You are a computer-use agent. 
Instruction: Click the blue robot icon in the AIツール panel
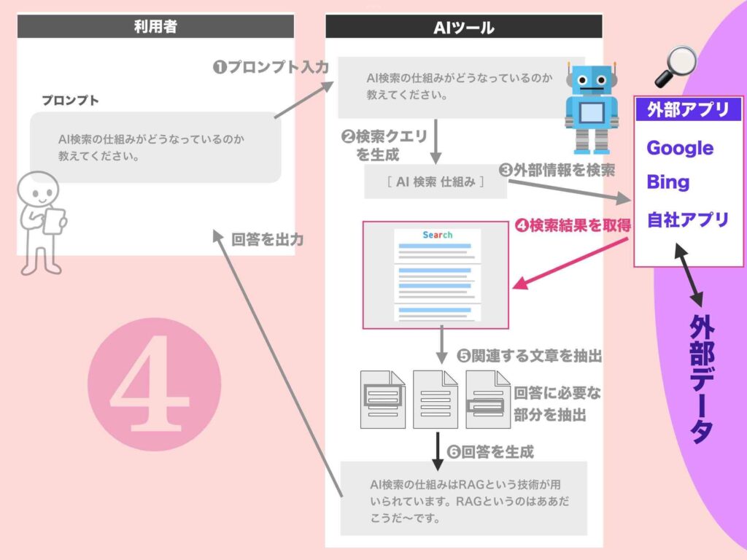tap(591, 108)
